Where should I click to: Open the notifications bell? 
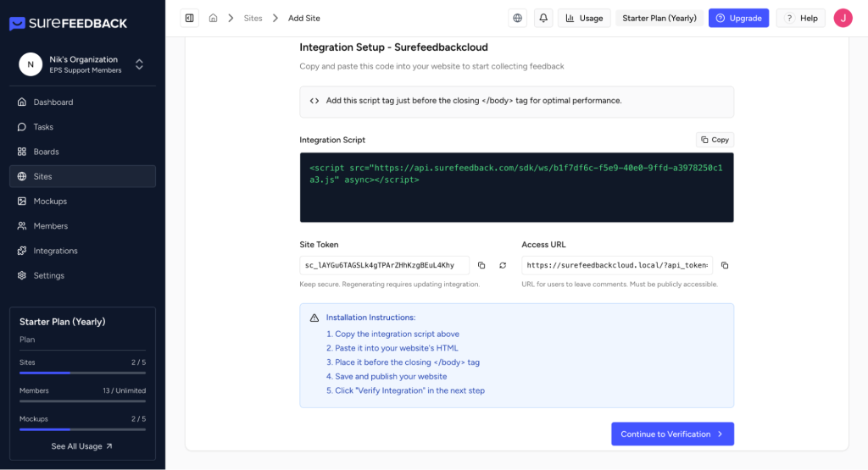pos(542,18)
